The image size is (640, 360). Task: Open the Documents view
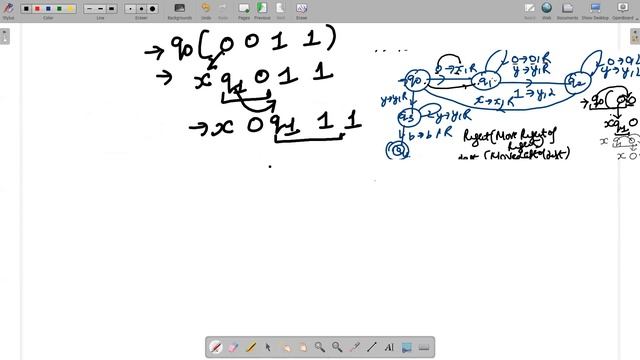click(x=567, y=10)
